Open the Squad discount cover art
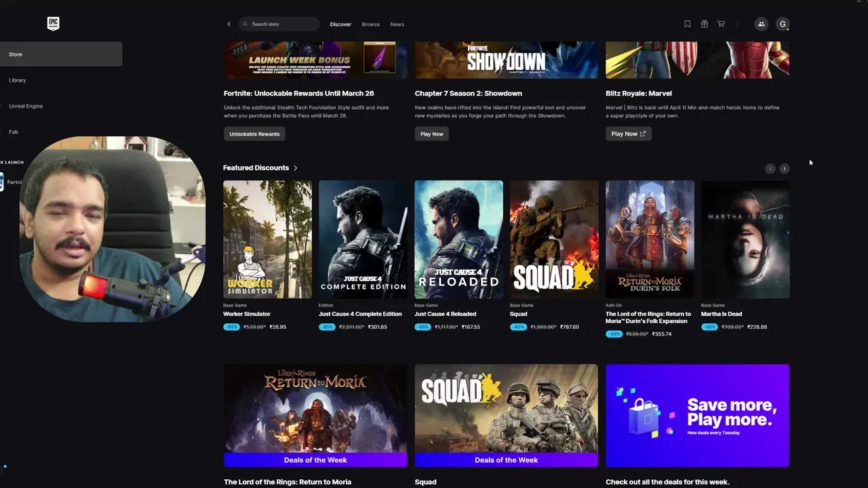Viewport: 868px width, 488px height. click(x=554, y=239)
